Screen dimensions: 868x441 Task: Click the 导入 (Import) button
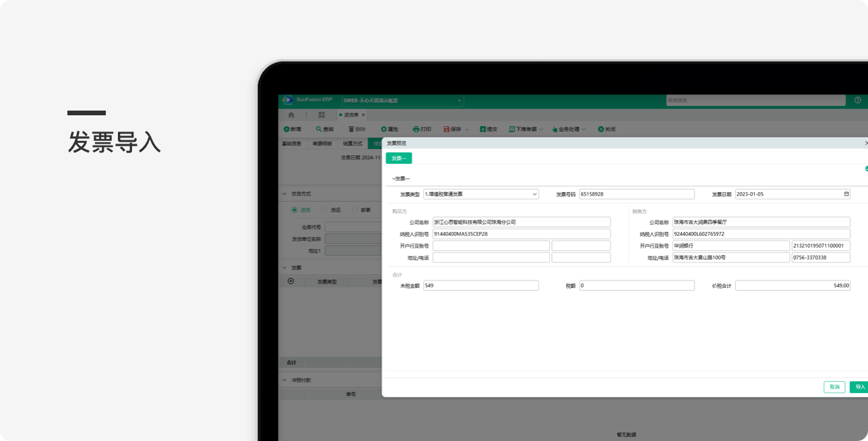coord(859,387)
